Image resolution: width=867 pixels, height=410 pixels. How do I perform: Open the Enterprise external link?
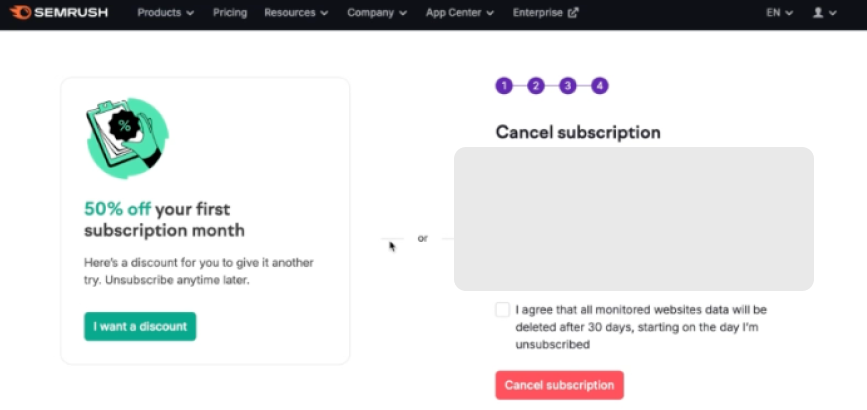545,13
